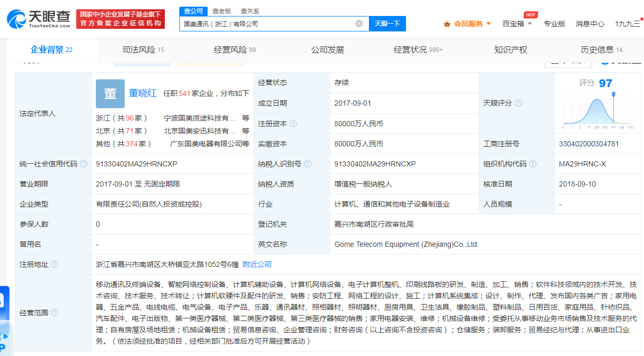The image size is (644, 356).
Task: Click the business term 2017-09-01 至 无固定期限
Action: pyautogui.click(x=138, y=184)
